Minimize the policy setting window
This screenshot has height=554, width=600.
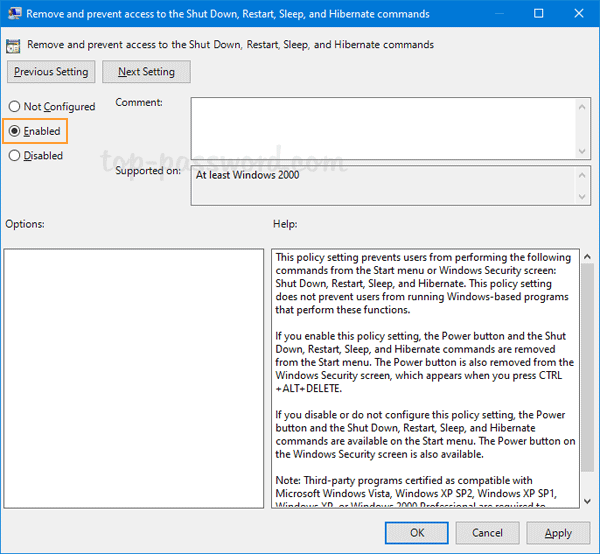[x=493, y=14]
